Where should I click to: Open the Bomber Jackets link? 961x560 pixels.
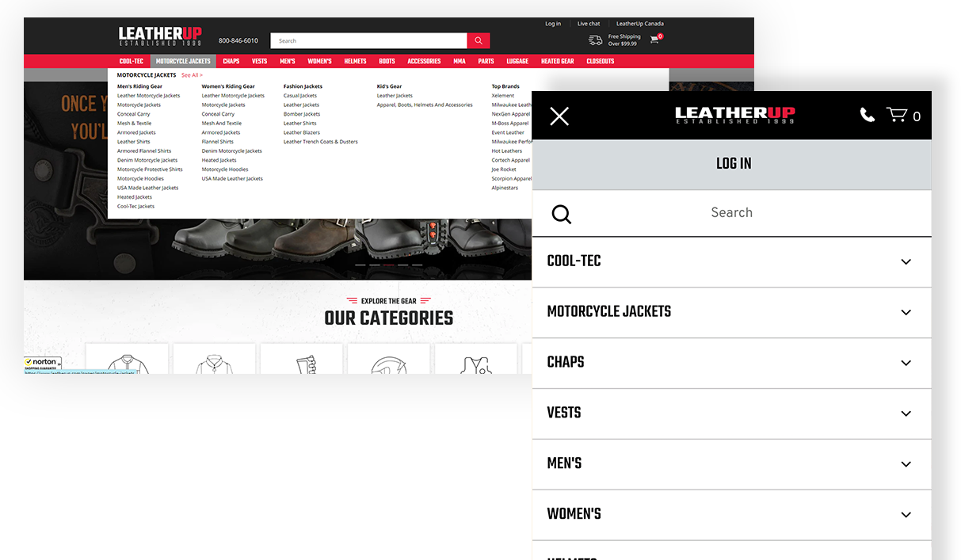point(302,114)
